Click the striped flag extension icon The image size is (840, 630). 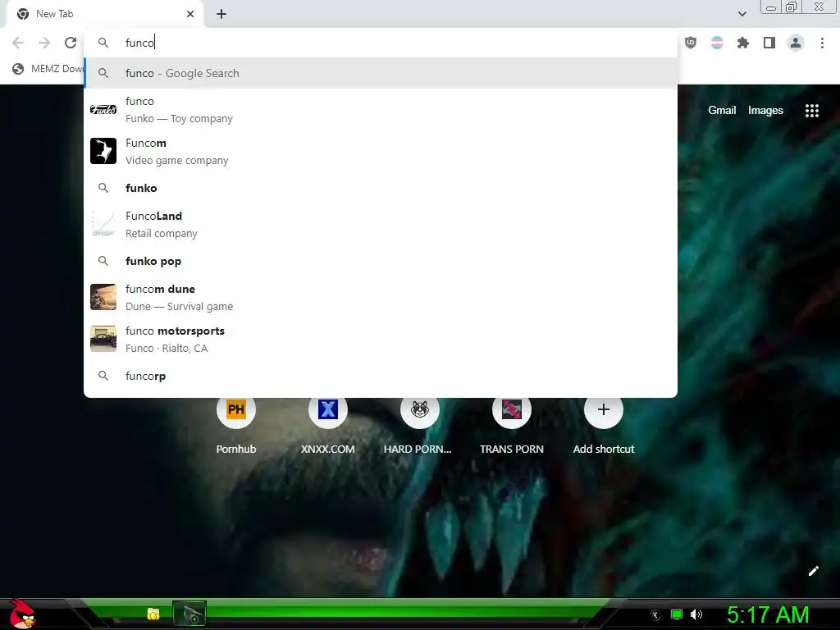coord(717,43)
